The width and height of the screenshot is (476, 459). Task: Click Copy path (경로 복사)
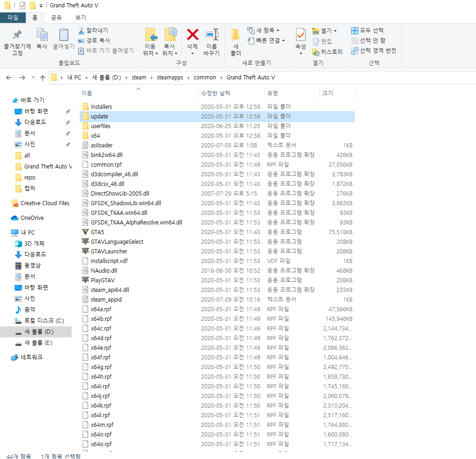pyautogui.click(x=94, y=40)
